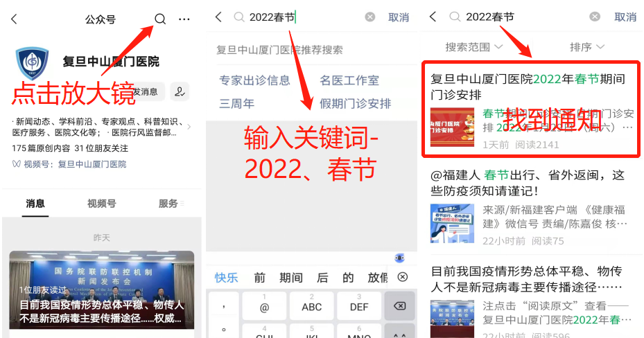This screenshot has height=338, width=644.
Task: Tap the follow-person icon beside 发消息
Action: 180,91
